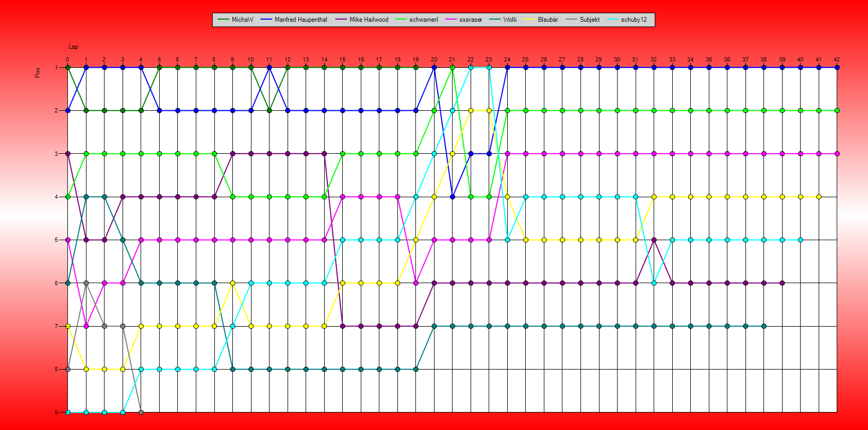Click the 'Lap' axis title
This screenshot has width=868, height=430.
point(73,47)
